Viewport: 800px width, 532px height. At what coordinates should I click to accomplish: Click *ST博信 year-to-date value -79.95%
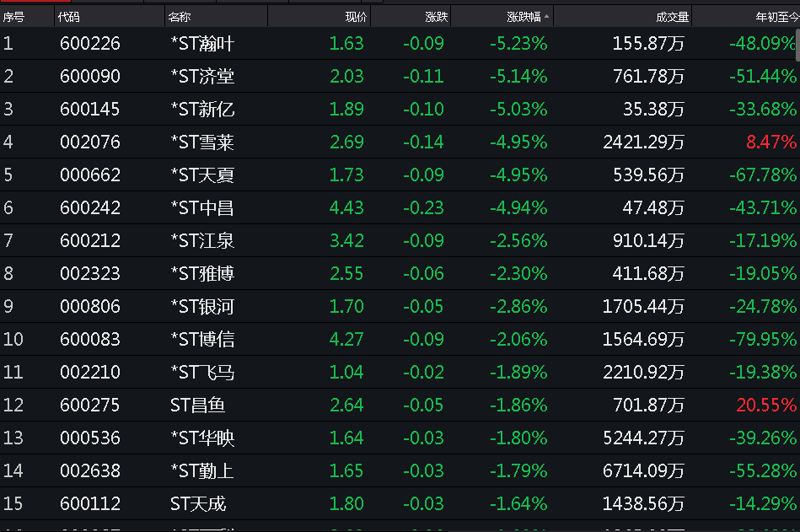point(763,340)
